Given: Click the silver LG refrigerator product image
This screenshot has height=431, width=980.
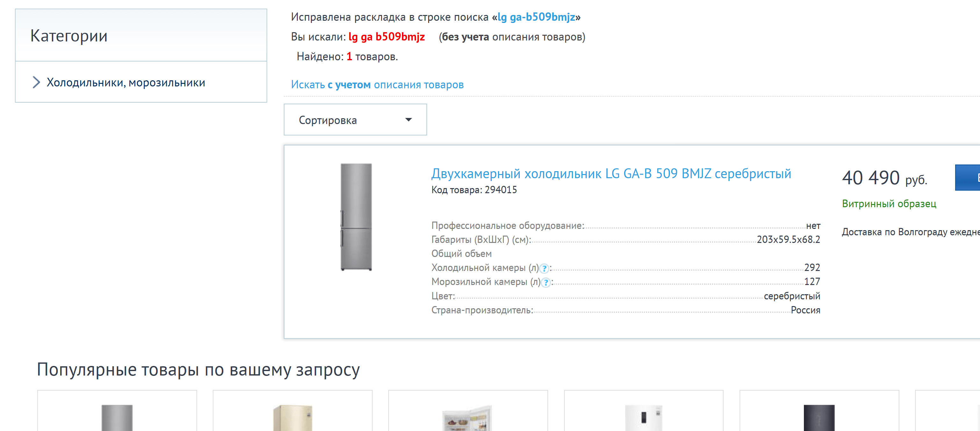Looking at the screenshot, I should click(356, 217).
